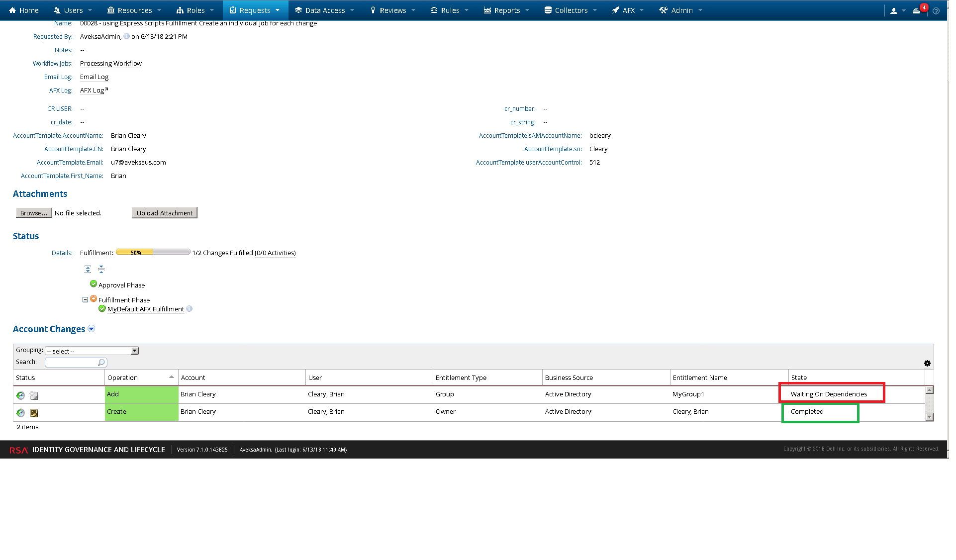Open the Requests menu
The width and height of the screenshot is (956, 560).
(255, 10)
